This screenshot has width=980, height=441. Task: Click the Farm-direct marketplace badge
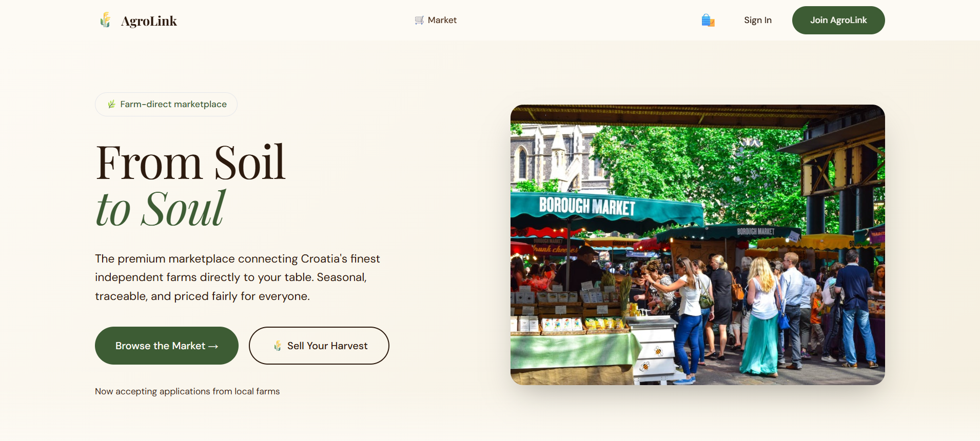(x=166, y=104)
